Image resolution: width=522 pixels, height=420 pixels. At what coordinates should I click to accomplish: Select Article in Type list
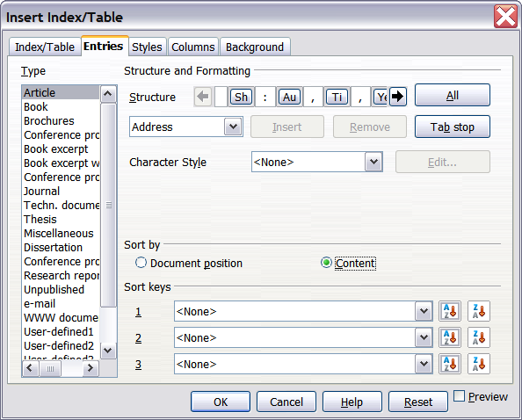tap(61, 92)
